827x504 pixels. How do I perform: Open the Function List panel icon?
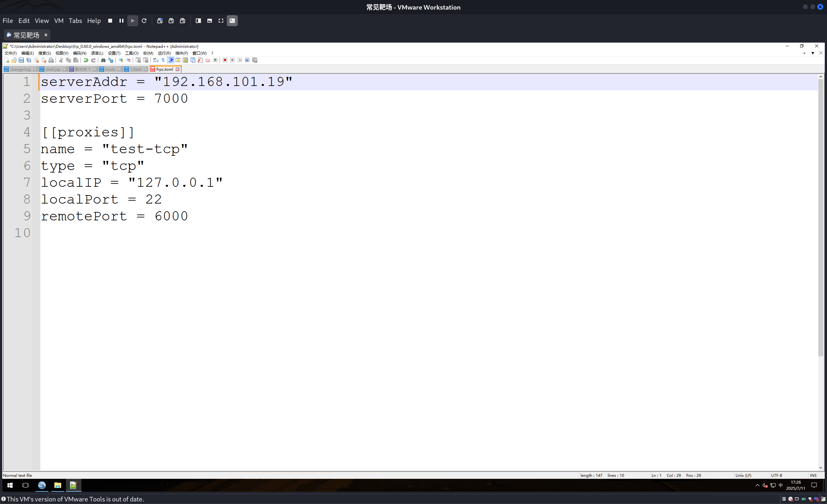pos(200,60)
